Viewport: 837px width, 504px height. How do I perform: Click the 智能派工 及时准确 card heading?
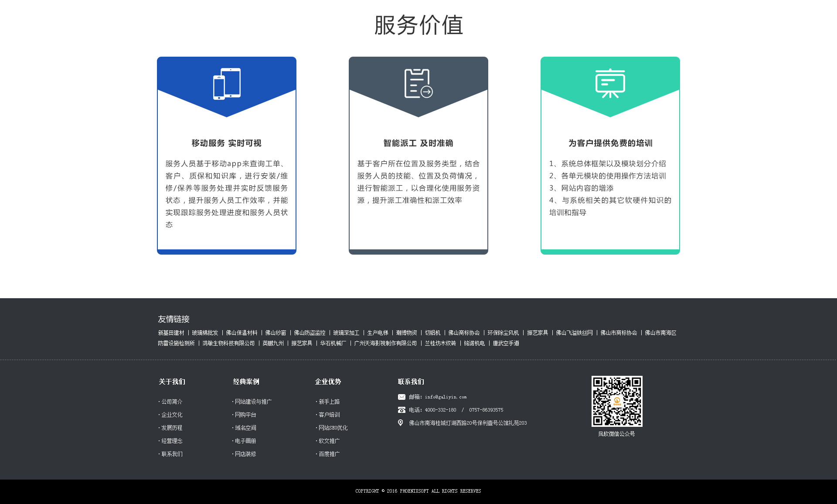point(418,143)
